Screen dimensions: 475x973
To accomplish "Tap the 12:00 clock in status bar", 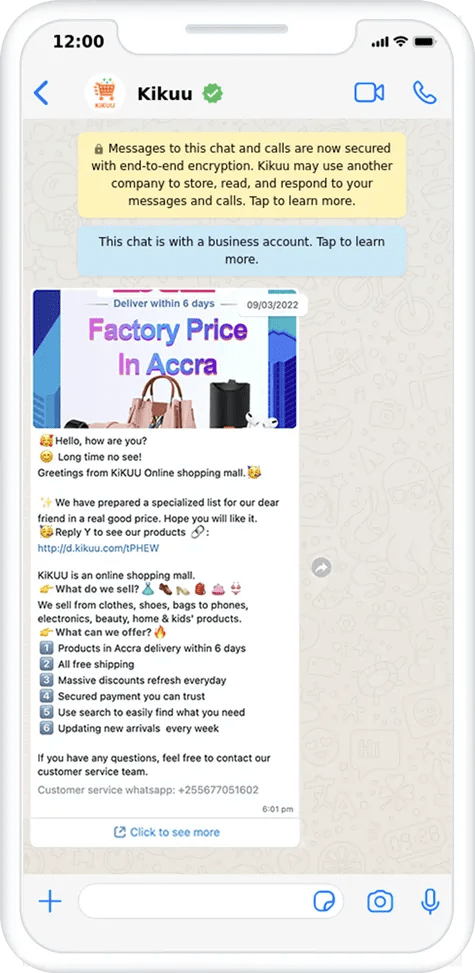I will pos(78,42).
